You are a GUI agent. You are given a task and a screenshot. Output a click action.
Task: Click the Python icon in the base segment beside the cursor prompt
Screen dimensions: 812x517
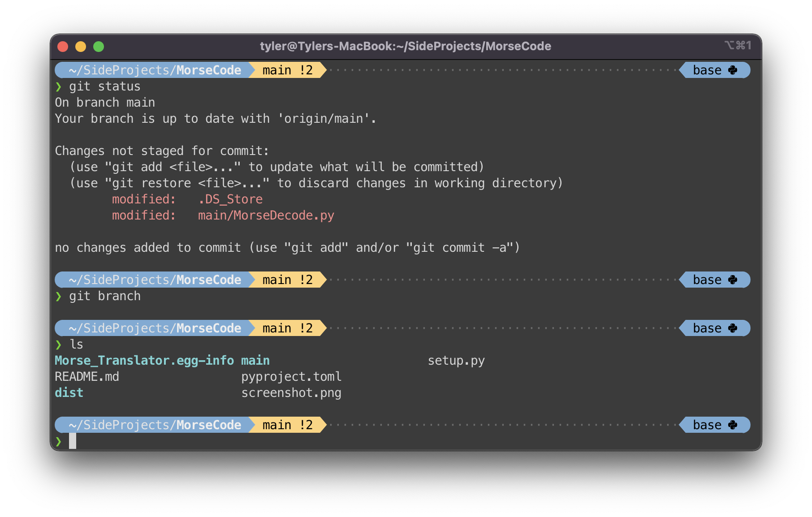[x=733, y=425]
